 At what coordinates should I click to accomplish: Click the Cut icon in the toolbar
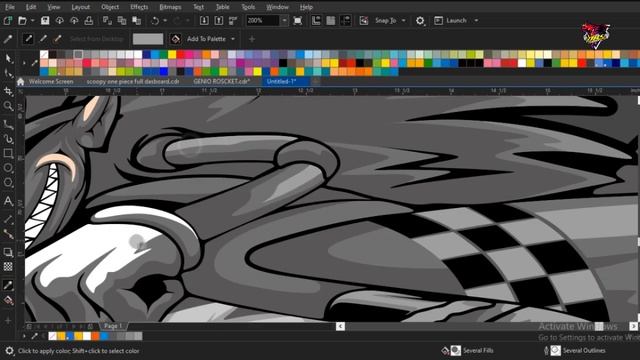107,20
